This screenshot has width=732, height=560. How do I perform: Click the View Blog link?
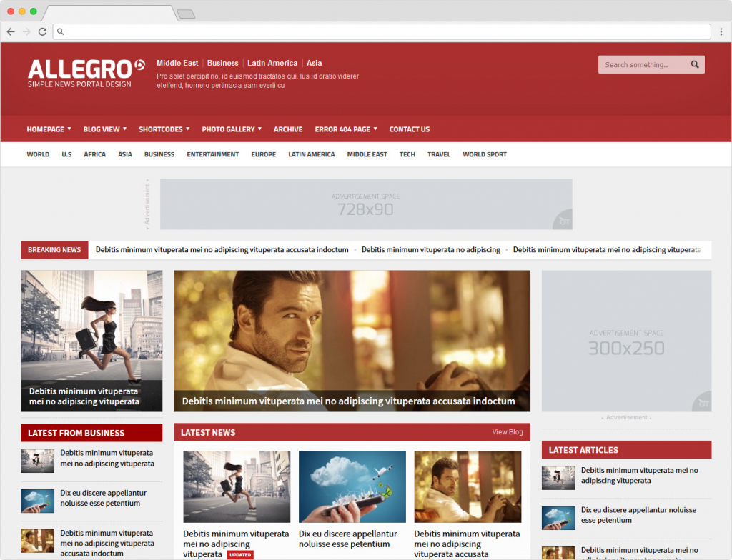click(507, 432)
